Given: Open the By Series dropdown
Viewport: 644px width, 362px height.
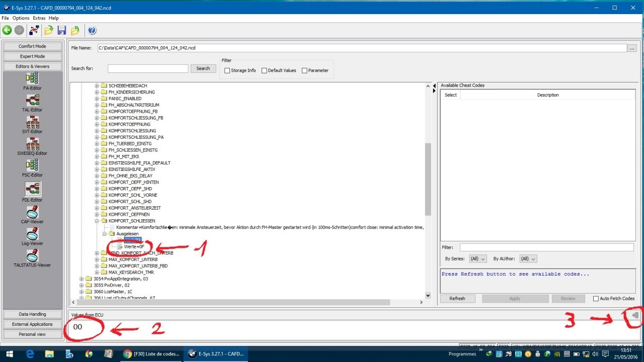Looking at the screenshot, I should point(477,258).
